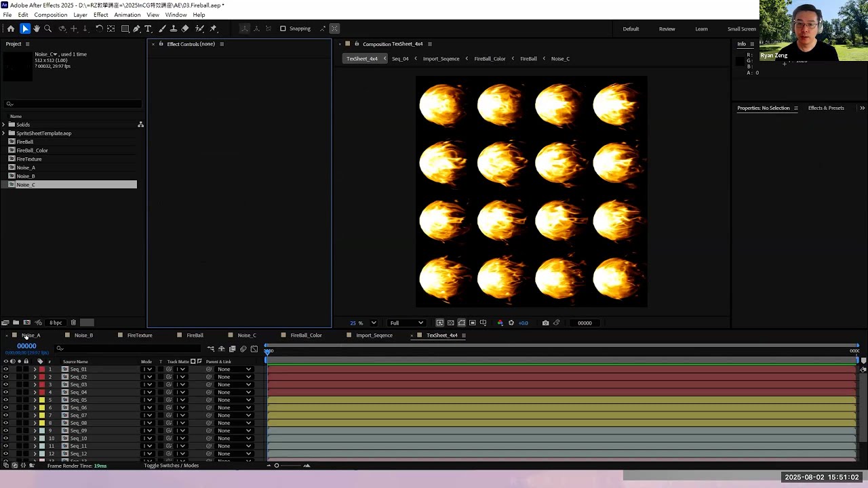
Task: Click the Project flowchart icon above file list
Action: click(140, 125)
